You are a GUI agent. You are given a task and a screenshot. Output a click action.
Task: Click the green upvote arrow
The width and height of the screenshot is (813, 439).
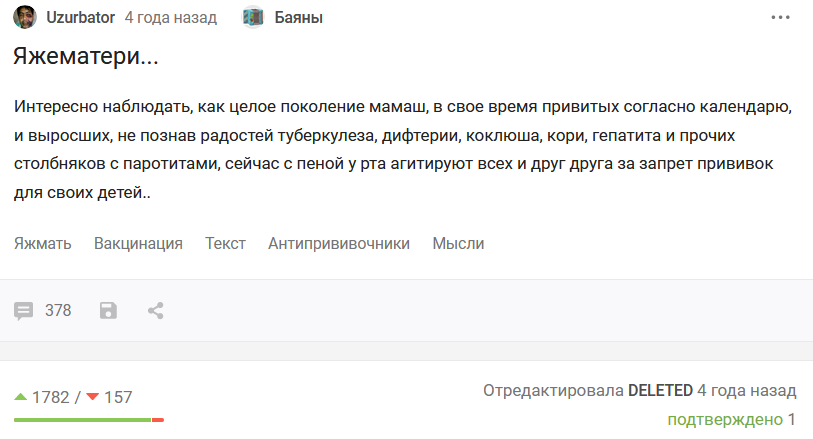click(21, 396)
